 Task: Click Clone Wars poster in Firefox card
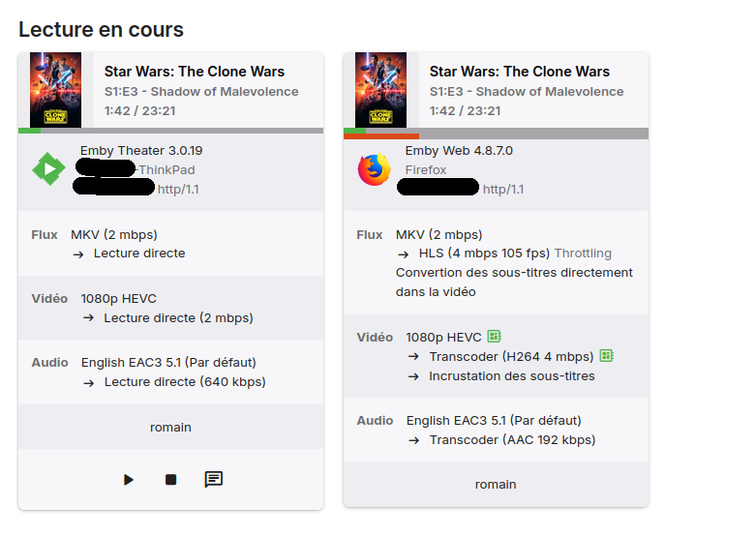pyautogui.click(x=381, y=89)
